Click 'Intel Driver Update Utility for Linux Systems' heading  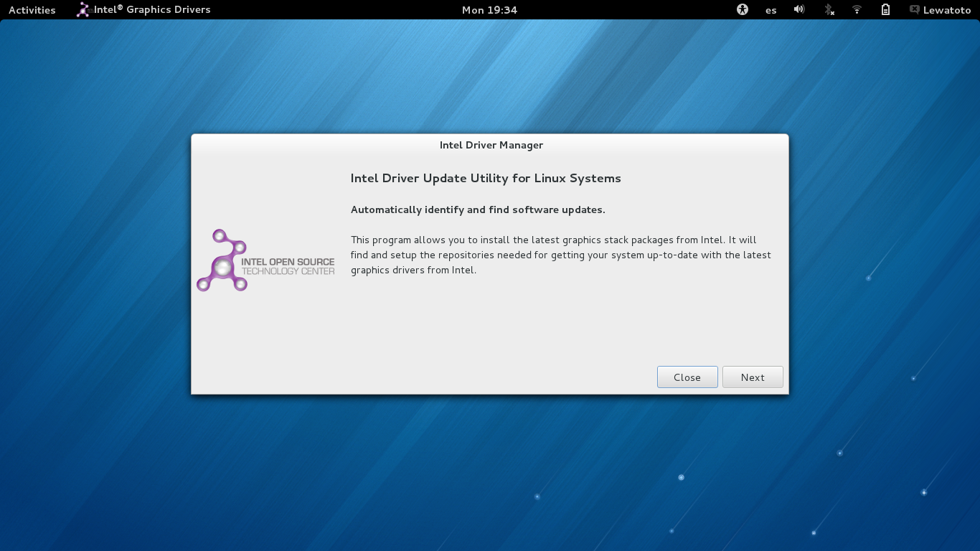click(x=486, y=179)
